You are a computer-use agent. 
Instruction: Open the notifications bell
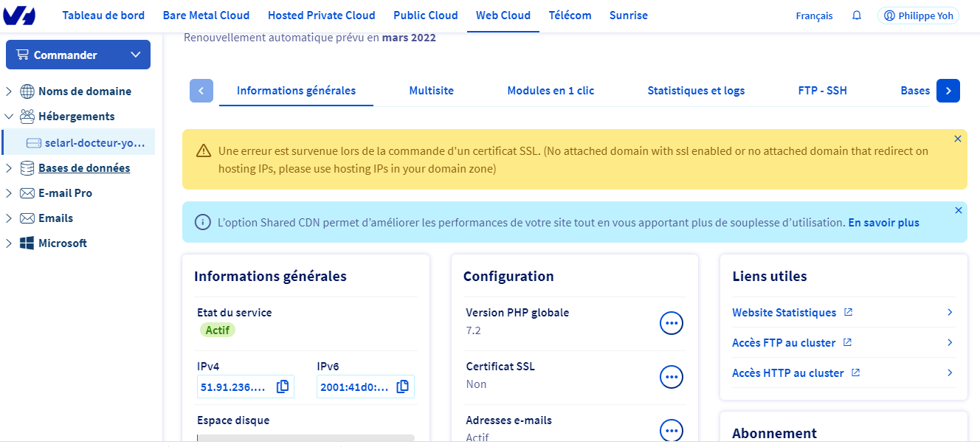(x=857, y=15)
